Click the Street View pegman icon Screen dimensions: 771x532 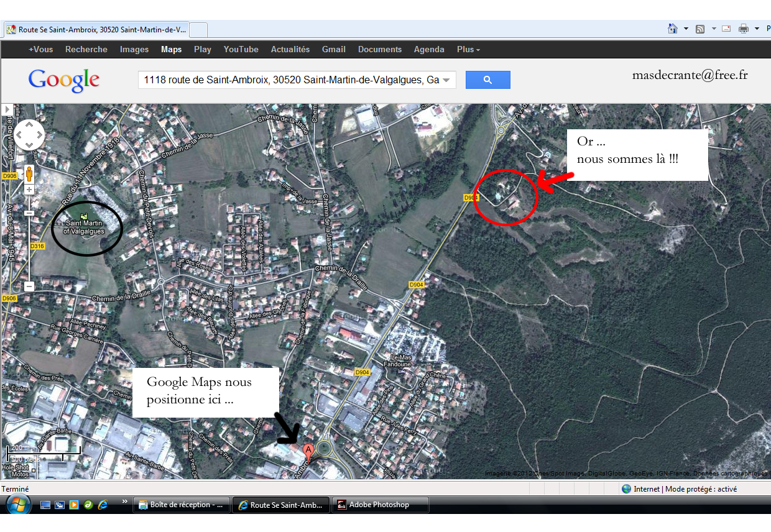pos(29,174)
